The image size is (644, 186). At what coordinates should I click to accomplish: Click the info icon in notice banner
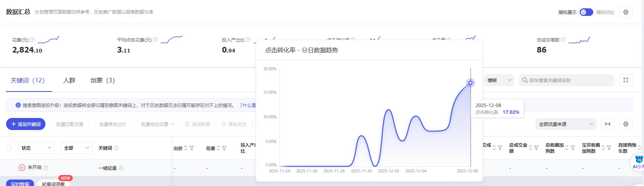(x=18, y=105)
